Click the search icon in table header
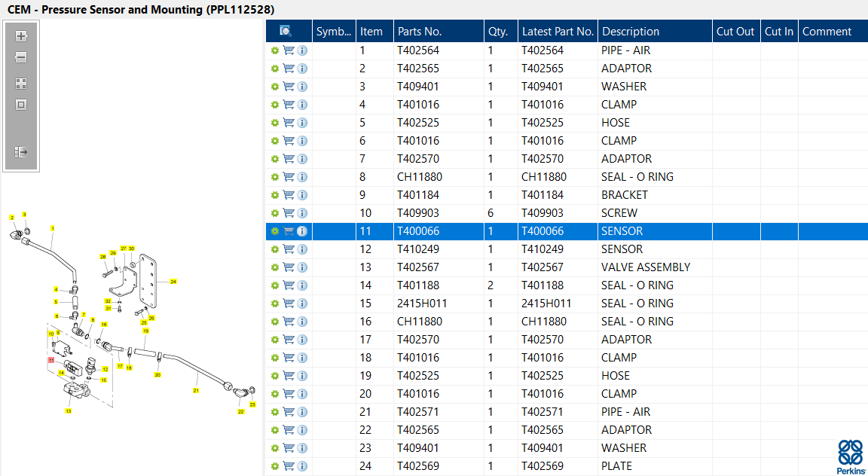The height and width of the screenshot is (476, 868). 286,31
